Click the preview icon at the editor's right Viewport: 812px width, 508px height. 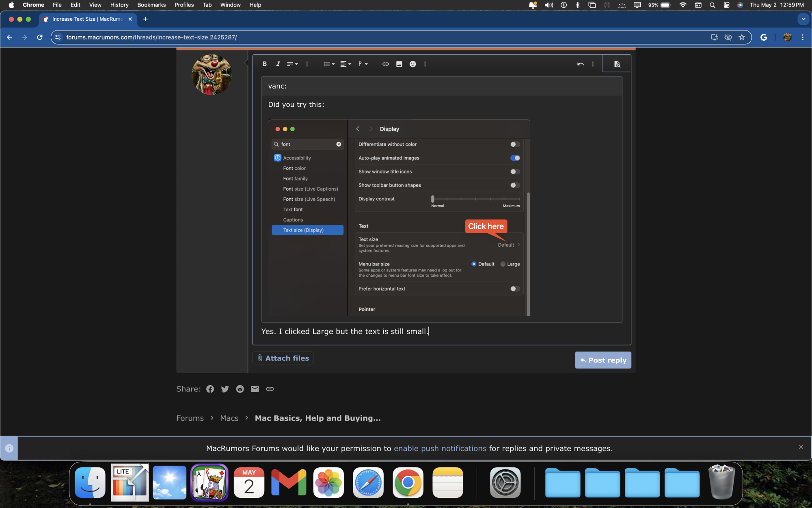click(x=617, y=64)
